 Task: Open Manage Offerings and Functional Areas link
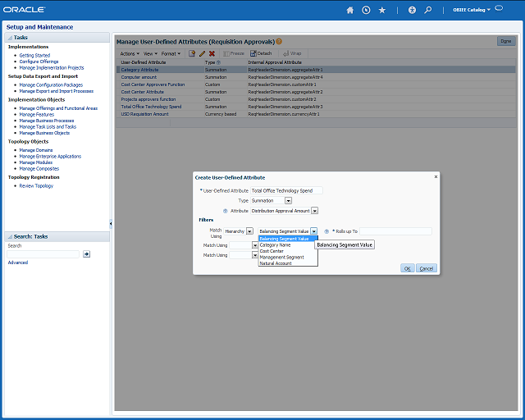tap(58, 108)
